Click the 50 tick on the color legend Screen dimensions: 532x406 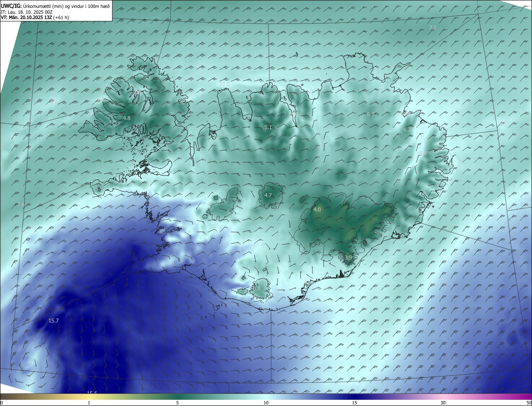point(529,403)
